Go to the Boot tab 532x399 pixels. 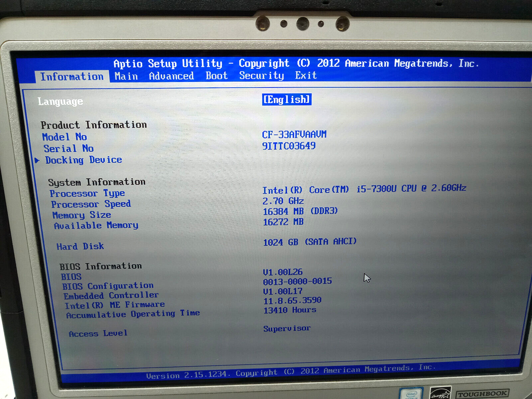216,76
